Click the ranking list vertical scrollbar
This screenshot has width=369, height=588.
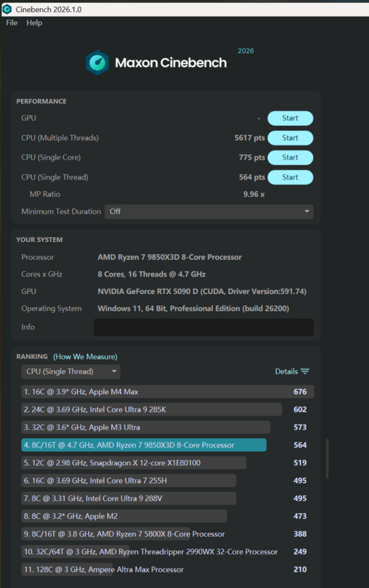(328, 457)
